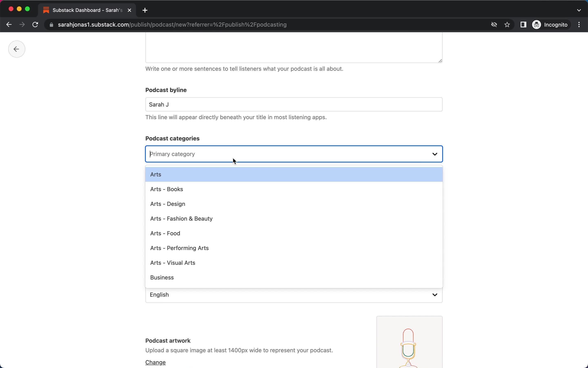Click the browser forward arrow
This screenshot has width=588, height=368.
(x=22, y=25)
